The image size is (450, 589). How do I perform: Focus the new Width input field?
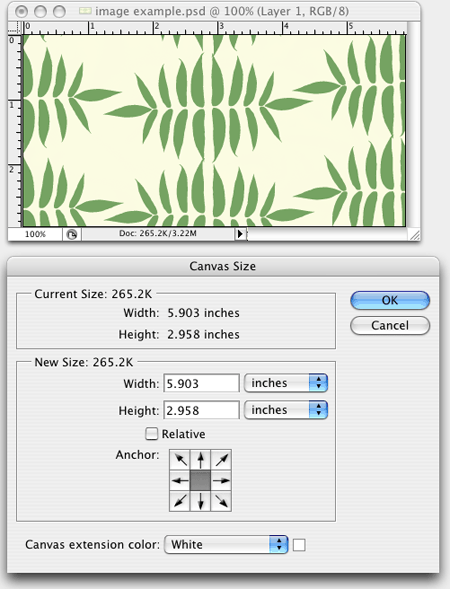[x=201, y=383]
